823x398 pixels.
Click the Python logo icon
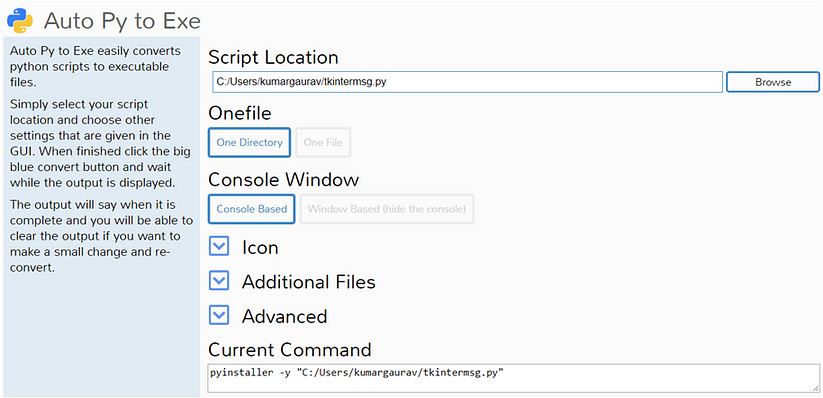click(20, 20)
